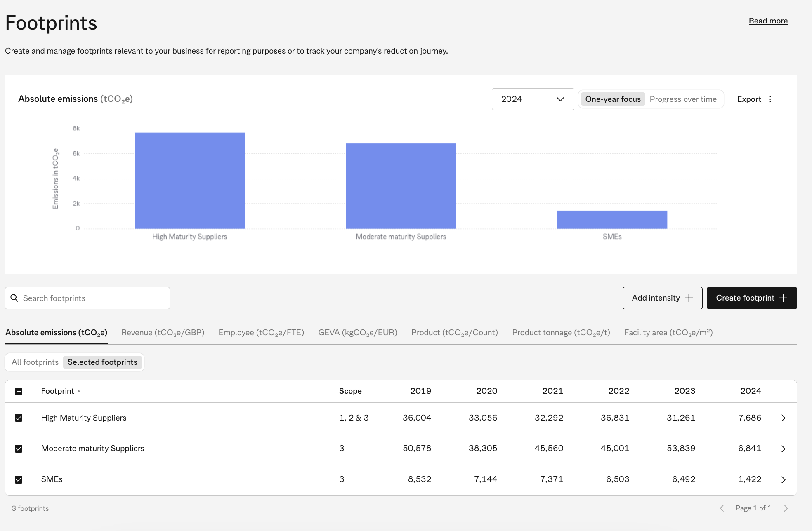
Task: Switch to Progress over time view
Action: [683, 99]
